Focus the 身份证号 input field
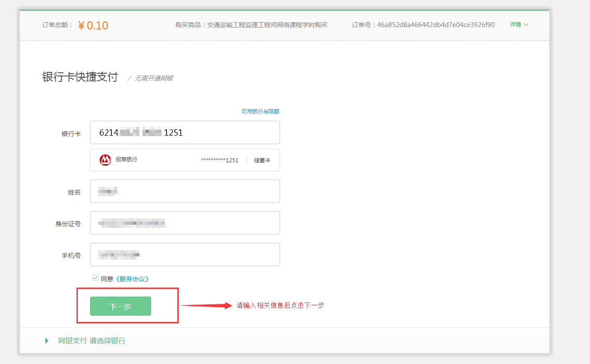The height and width of the screenshot is (364, 590). pos(185,223)
